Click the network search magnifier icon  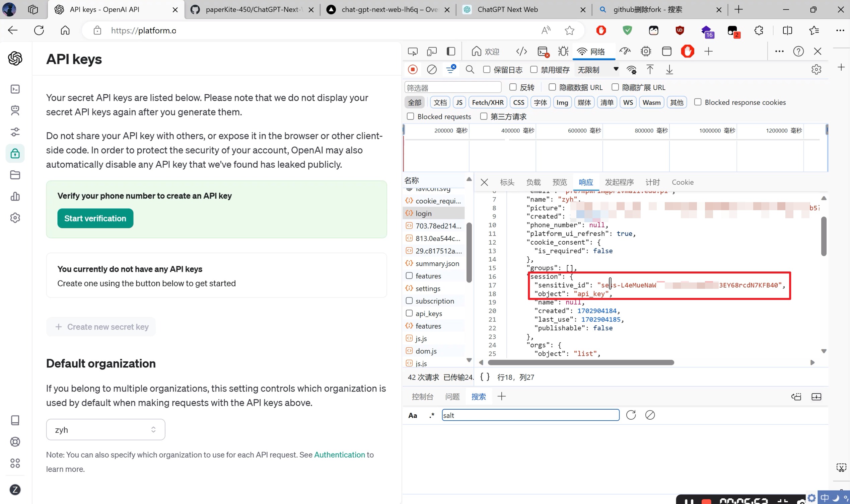point(470,70)
